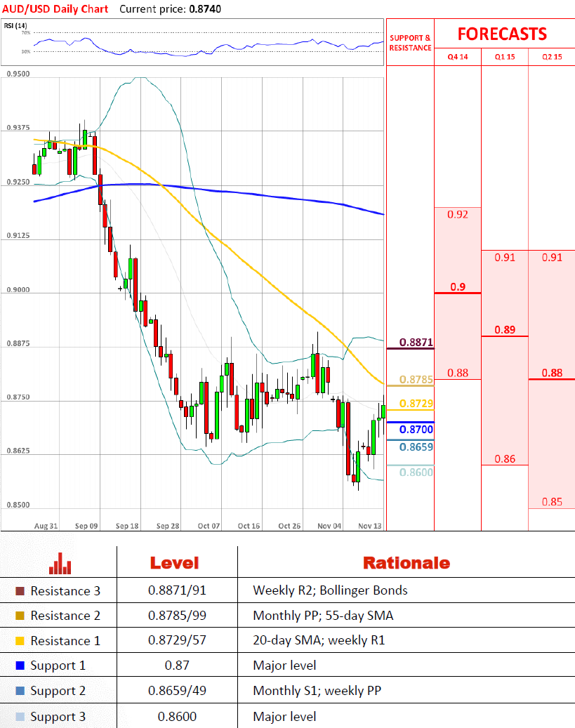Select the Support 2 row label

(58, 691)
